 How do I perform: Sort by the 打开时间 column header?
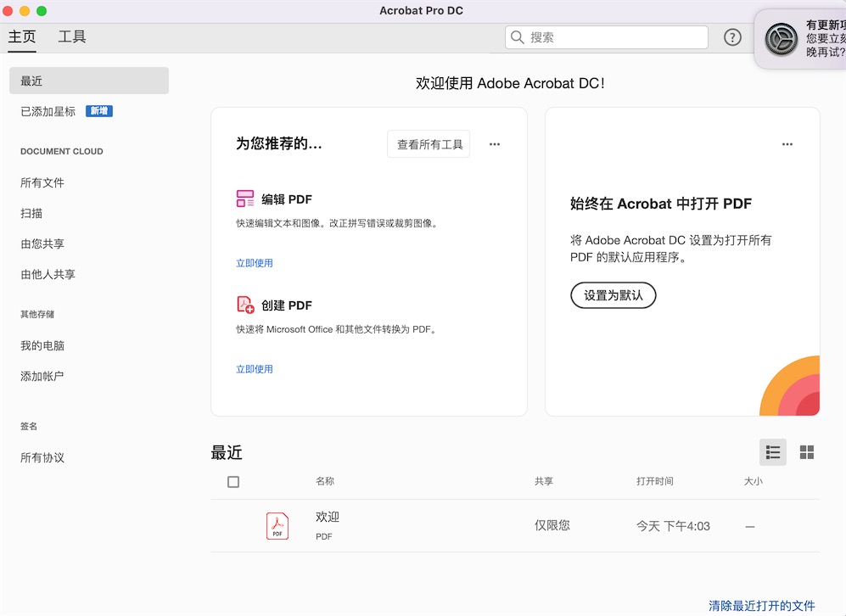[x=654, y=481]
